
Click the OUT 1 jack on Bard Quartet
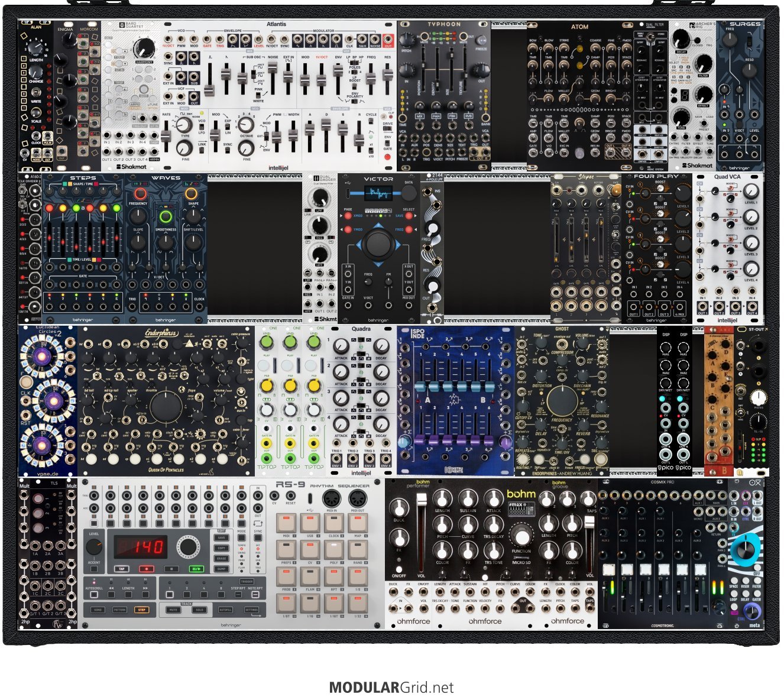click(107, 153)
